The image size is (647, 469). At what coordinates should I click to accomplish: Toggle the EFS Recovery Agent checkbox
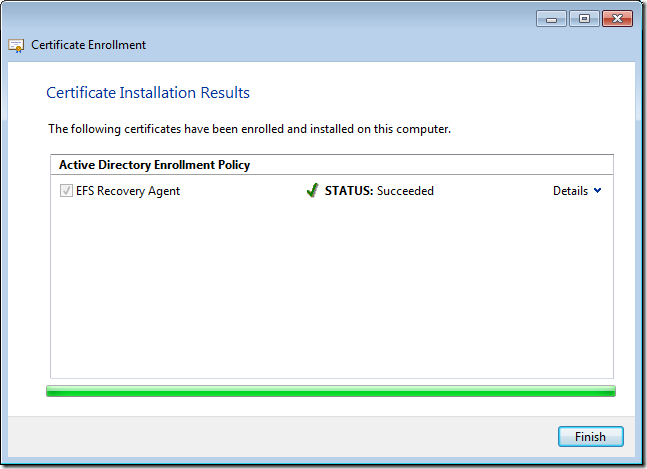(66, 191)
